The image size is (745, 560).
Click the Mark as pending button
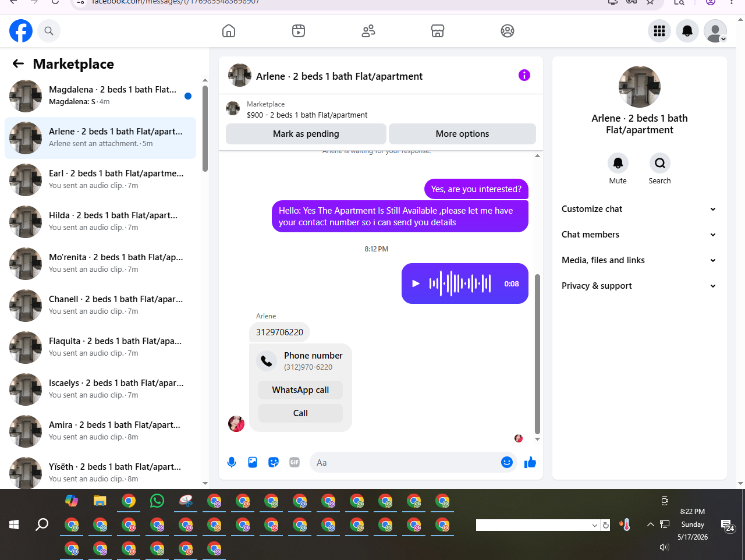point(306,134)
